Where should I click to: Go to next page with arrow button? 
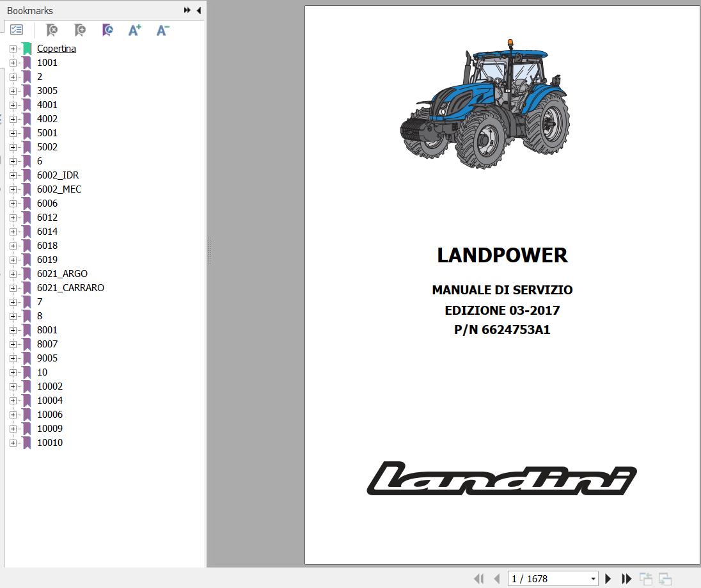pyautogui.click(x=608, y=578)
